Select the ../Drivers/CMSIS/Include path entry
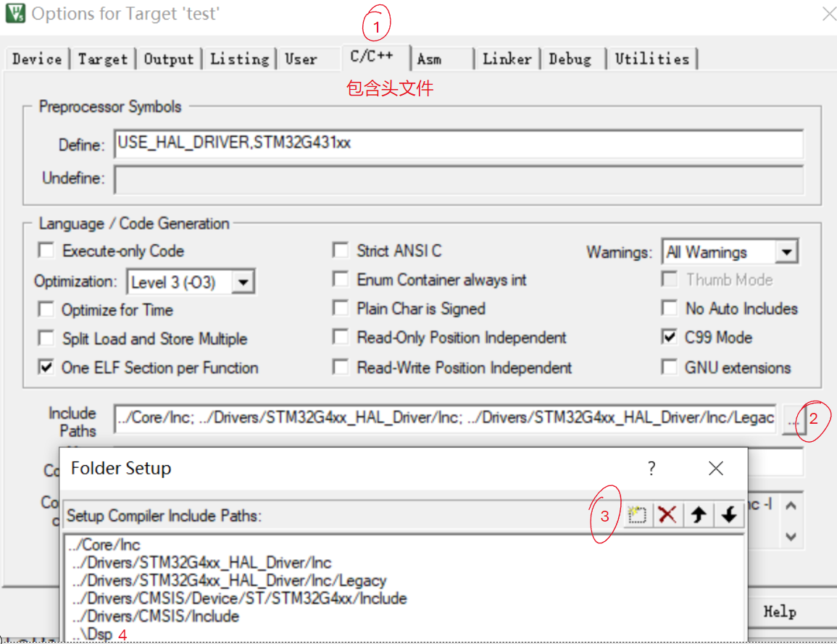The image size is (837, 644). click(x=156, y=616)
